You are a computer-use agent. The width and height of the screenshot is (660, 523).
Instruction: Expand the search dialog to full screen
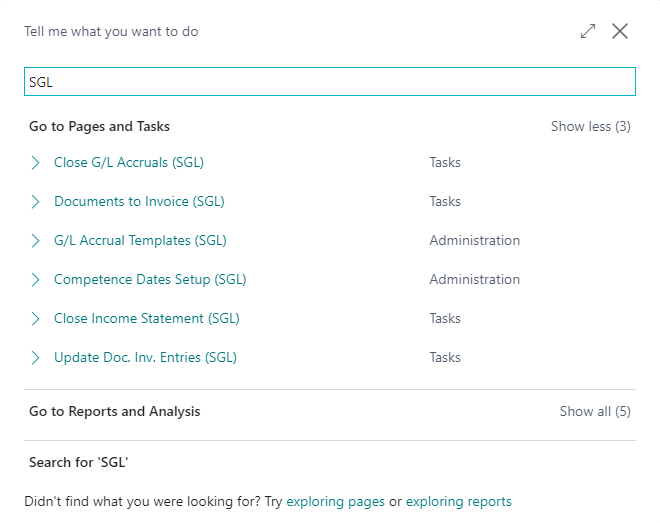[x=588, y=31]
